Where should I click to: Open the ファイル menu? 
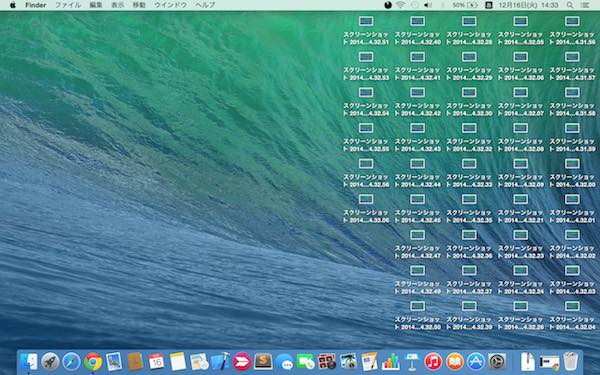68,5
